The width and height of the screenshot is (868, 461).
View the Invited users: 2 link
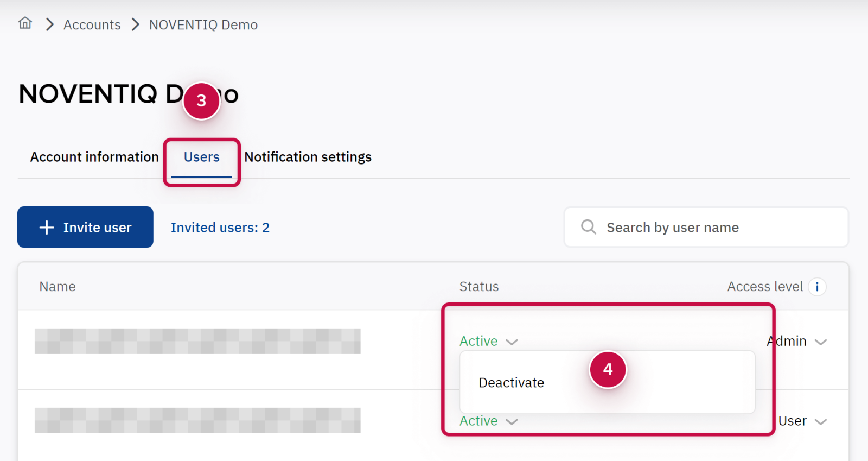point(220,228)
